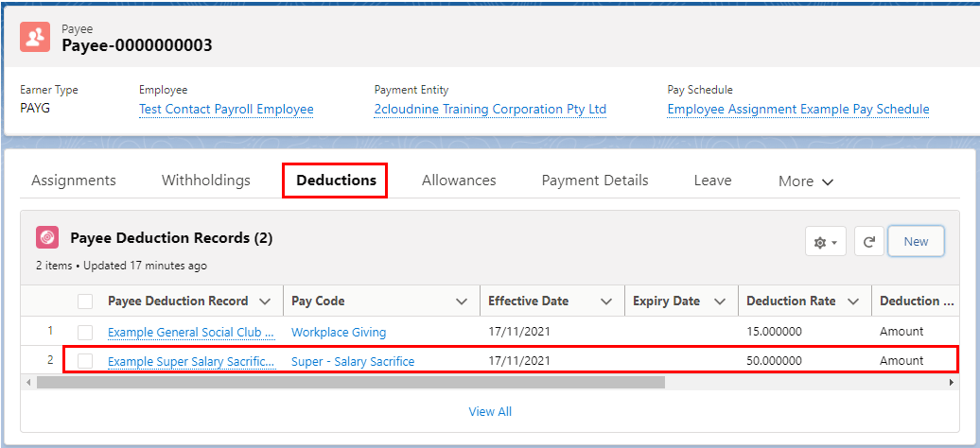Click Effective Date 17/11/2021 in Super Salary row
The image size is (980, 448).
click(x=519, y=360)
